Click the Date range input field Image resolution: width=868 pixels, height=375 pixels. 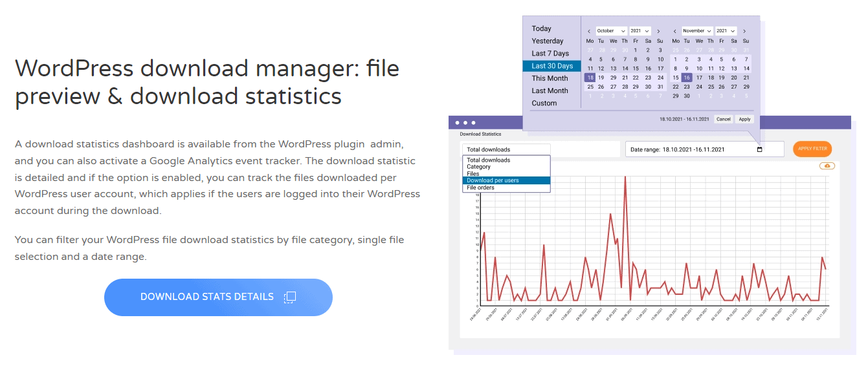pyautogui.click(x=705, y=149)
